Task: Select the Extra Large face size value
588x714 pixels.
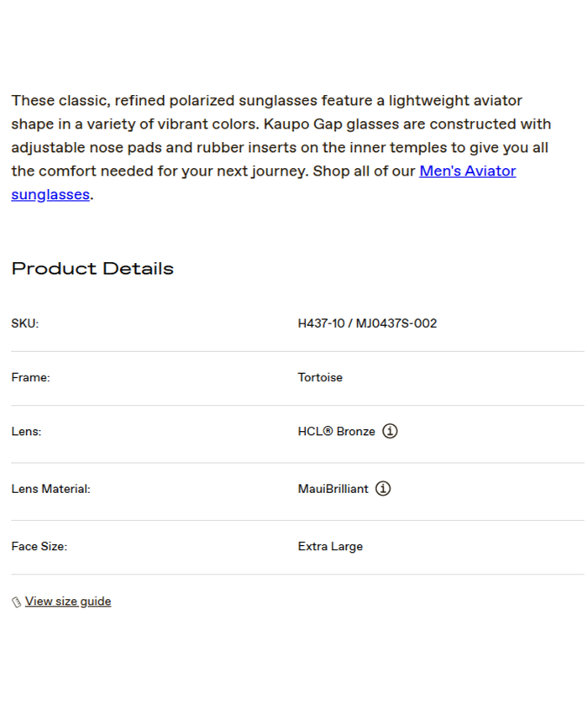Action: (330, 546)
